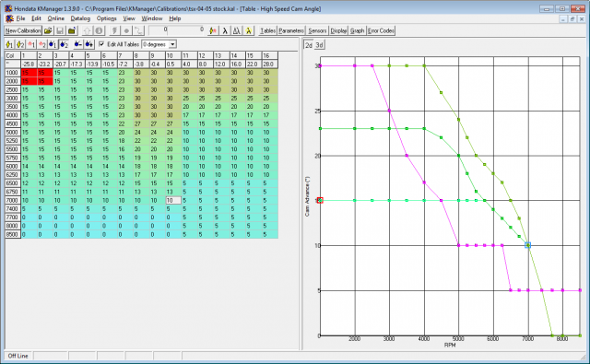This screenshot has width=590, height=364.
Task: Click the lambda icon in the toolbar
Action: (x=225, y=30)
